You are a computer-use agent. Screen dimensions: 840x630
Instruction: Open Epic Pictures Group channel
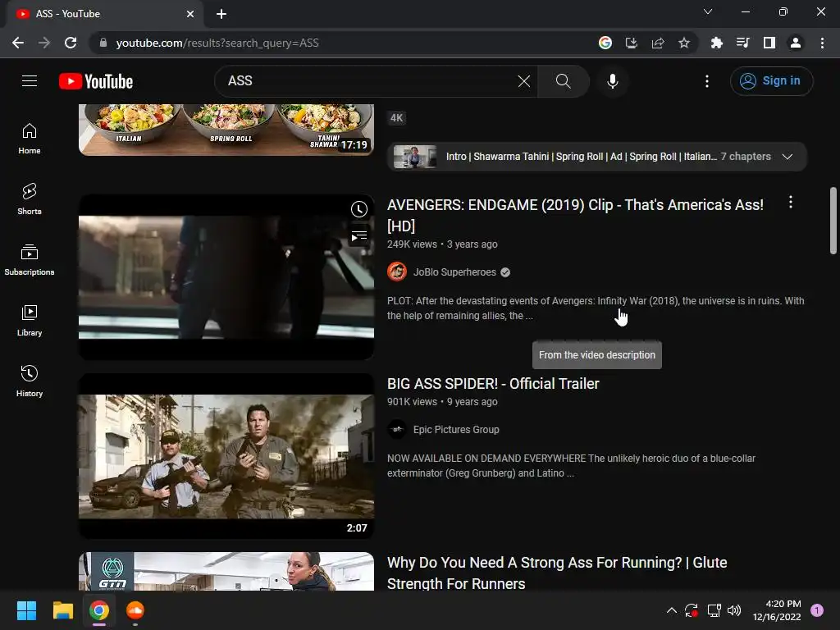click(x=456, y=430)
